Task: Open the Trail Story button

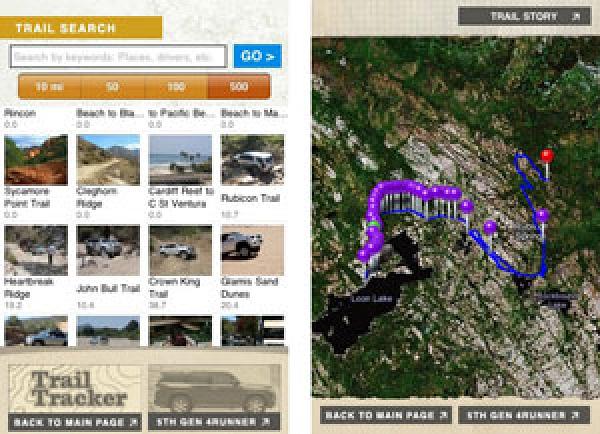Action: pyautogui.click(x=525, y=16)
